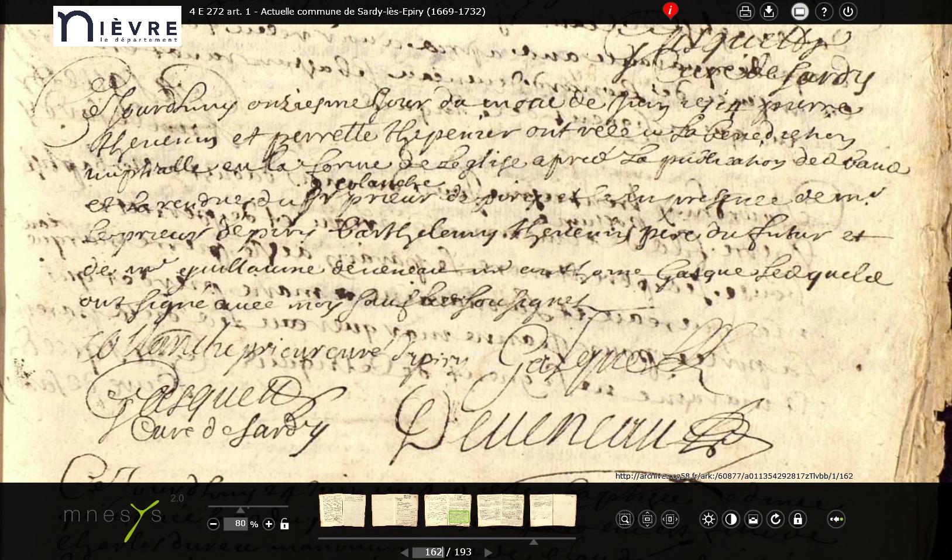
Task: Toggle the zoom lock padlock
Action: [284, 524]
